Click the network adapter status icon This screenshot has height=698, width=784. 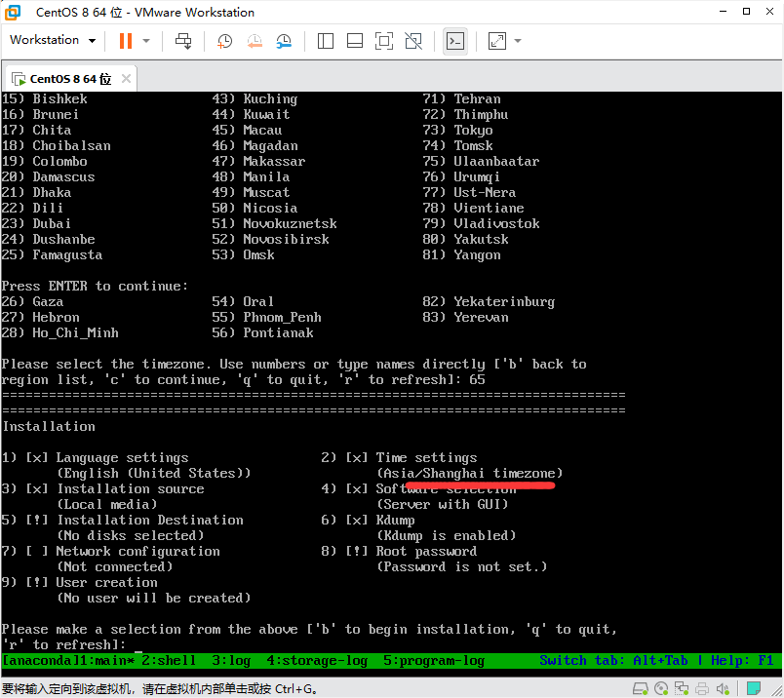pos(681,689)
